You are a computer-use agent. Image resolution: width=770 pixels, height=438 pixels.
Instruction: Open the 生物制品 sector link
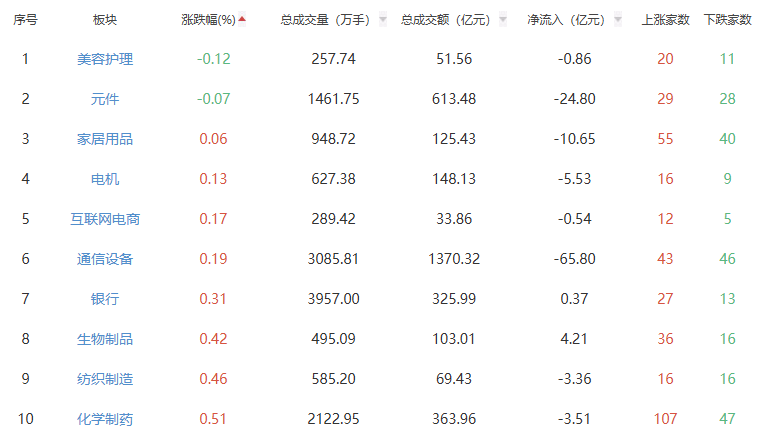(105, 339)
